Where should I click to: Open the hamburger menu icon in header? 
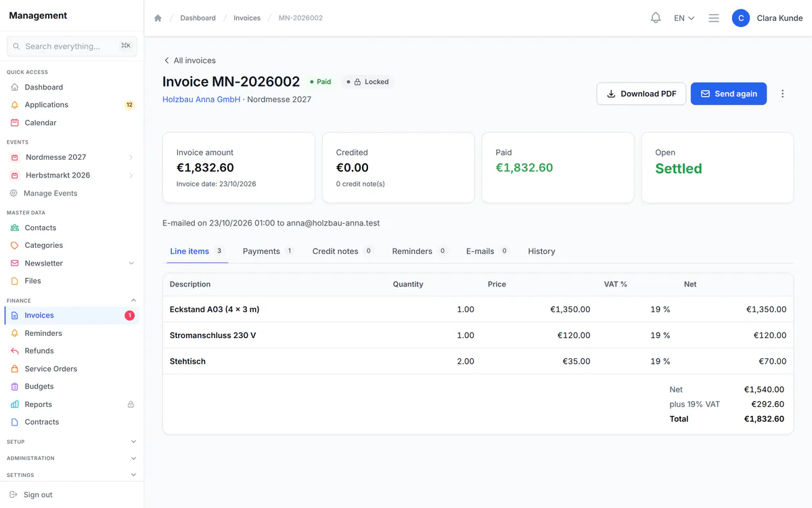tap(714, 18)
